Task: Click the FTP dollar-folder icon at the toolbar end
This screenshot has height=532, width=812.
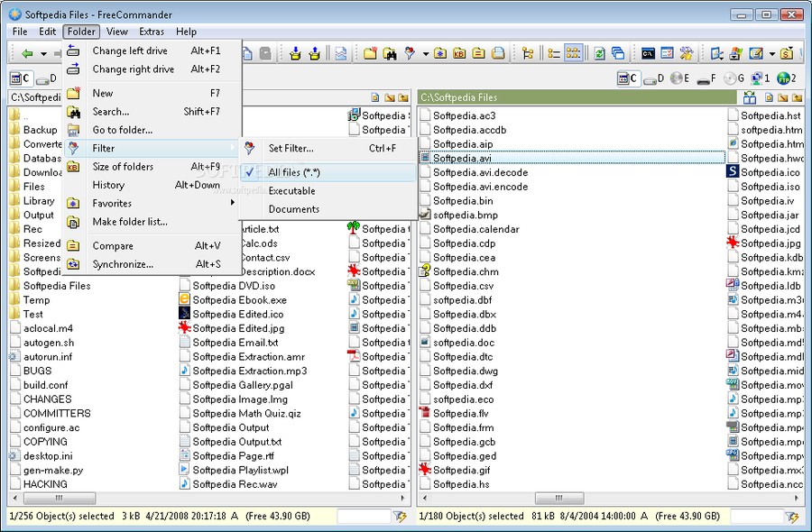Action: (787, 53)
